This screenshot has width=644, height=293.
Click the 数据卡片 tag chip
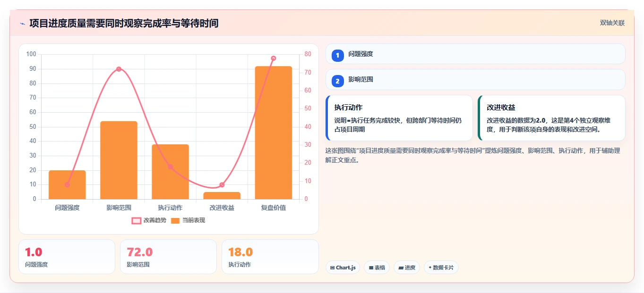[441, 268]
